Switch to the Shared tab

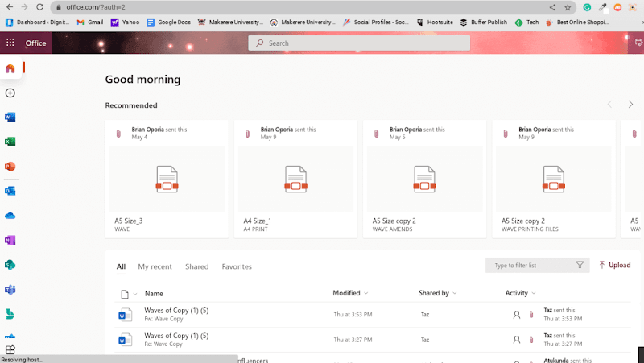pyautogui.click(x=196, y=266)
